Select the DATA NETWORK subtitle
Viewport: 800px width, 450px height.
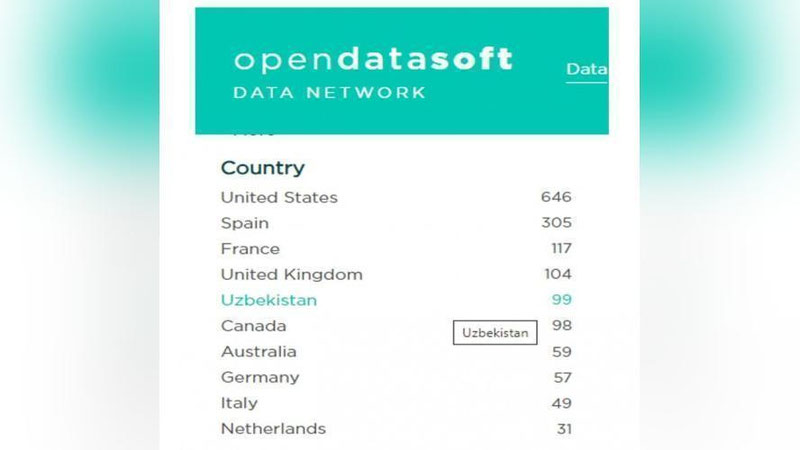click(329, 93)
